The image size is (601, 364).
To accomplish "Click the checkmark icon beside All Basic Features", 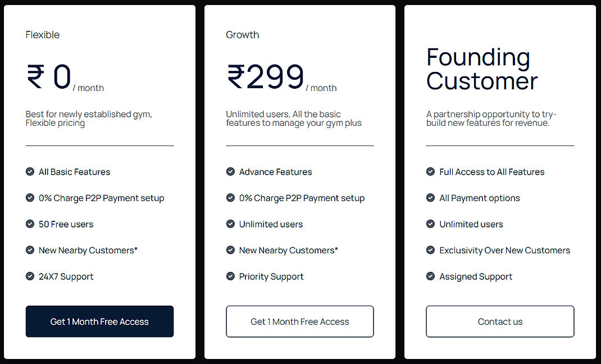I will point(30,172).
